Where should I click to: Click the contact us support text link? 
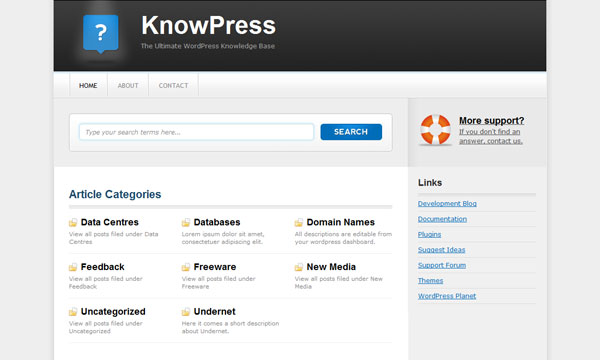[491, 136]
